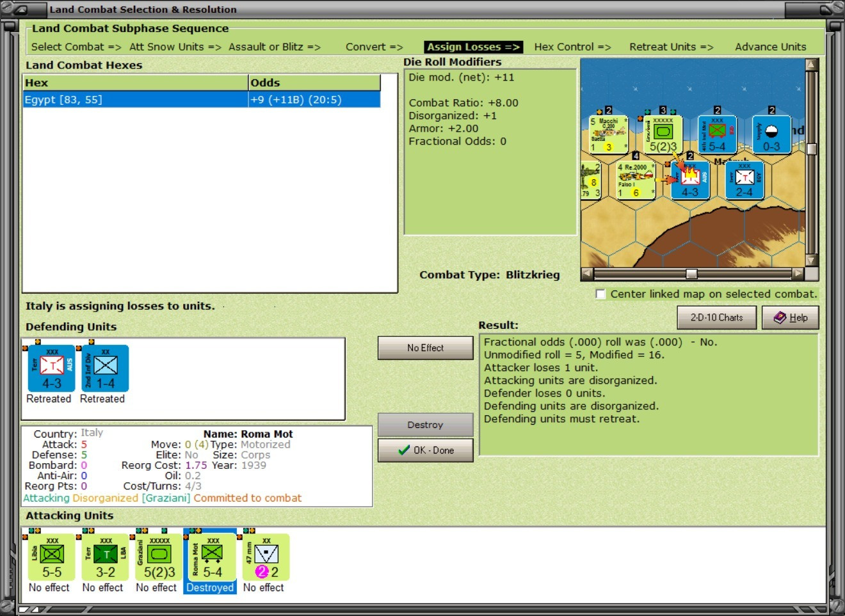Toggle Center linked map on selected combat
845x616 pixels.
pyautogui.click(x=600, y=294)
